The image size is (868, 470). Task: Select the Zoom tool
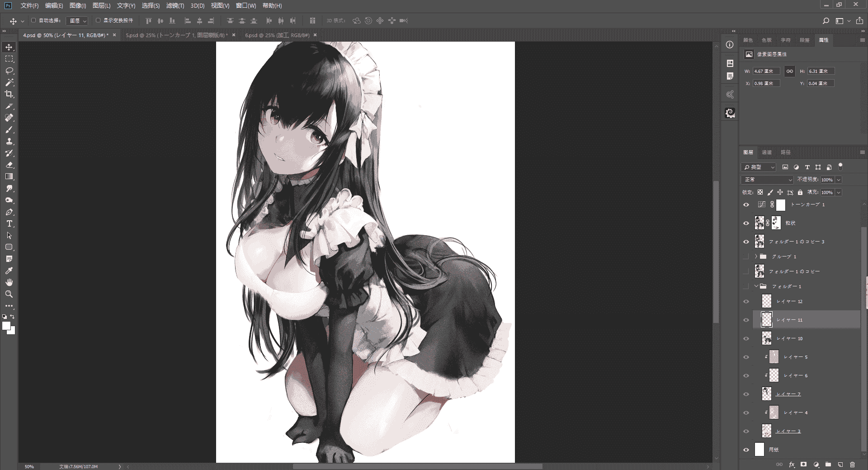coord(9,294)
